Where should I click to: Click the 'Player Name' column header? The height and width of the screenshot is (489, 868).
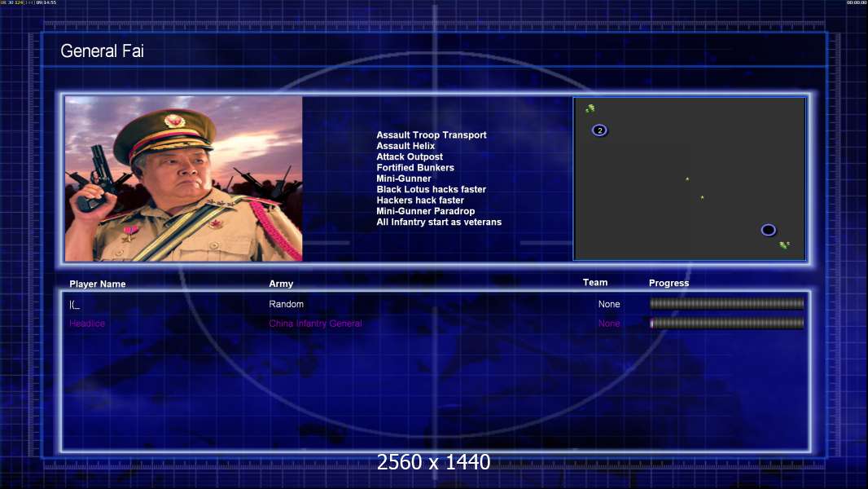click(98, 284)
